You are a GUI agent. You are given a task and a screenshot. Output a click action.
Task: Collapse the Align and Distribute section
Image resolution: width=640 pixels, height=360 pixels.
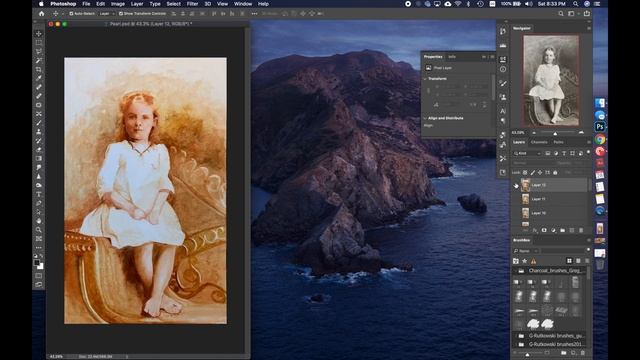pos(425,118)
